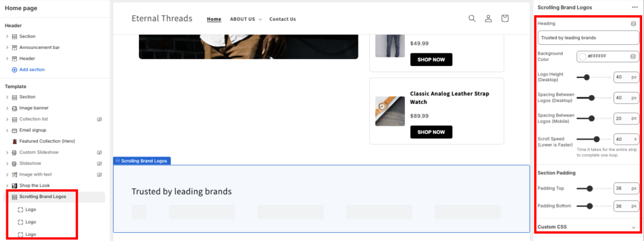Click the Featured Collection (Hero) icon
644x241 pixels.
(14, 141)
